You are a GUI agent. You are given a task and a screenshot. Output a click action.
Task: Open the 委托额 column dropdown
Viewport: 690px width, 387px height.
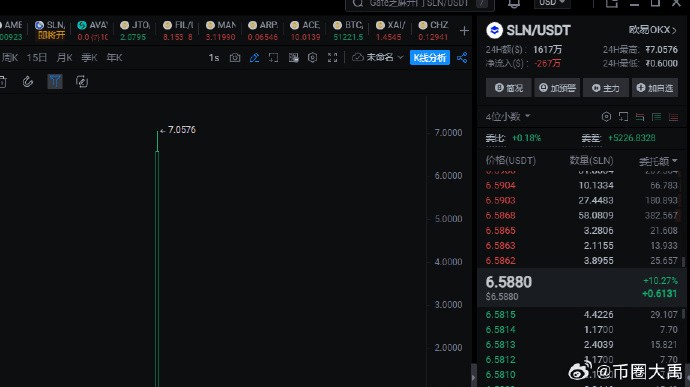[658, 161]
